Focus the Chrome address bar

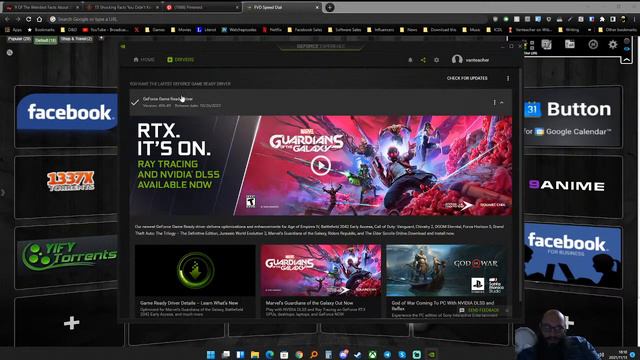[269, 19]
